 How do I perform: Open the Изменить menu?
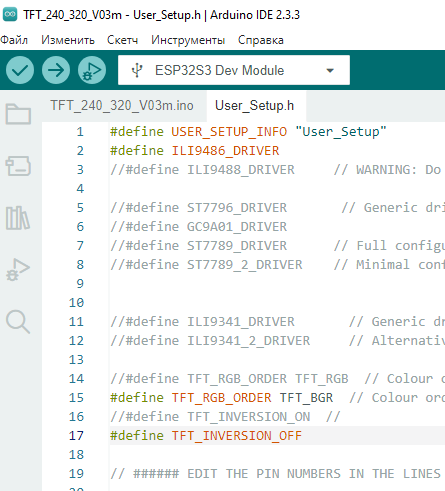tap(68, 40)
